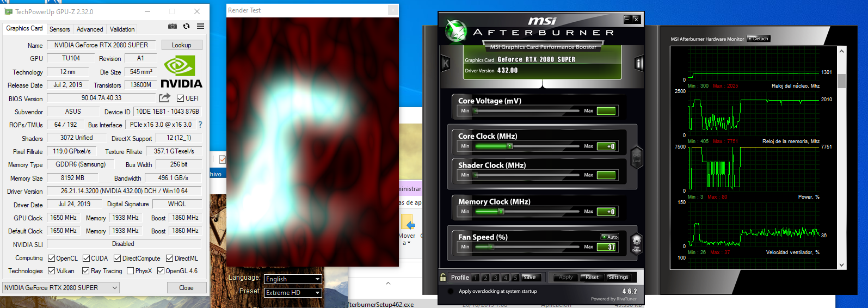
Task: Open Afterburner information i button
Action: click(639, 64)
